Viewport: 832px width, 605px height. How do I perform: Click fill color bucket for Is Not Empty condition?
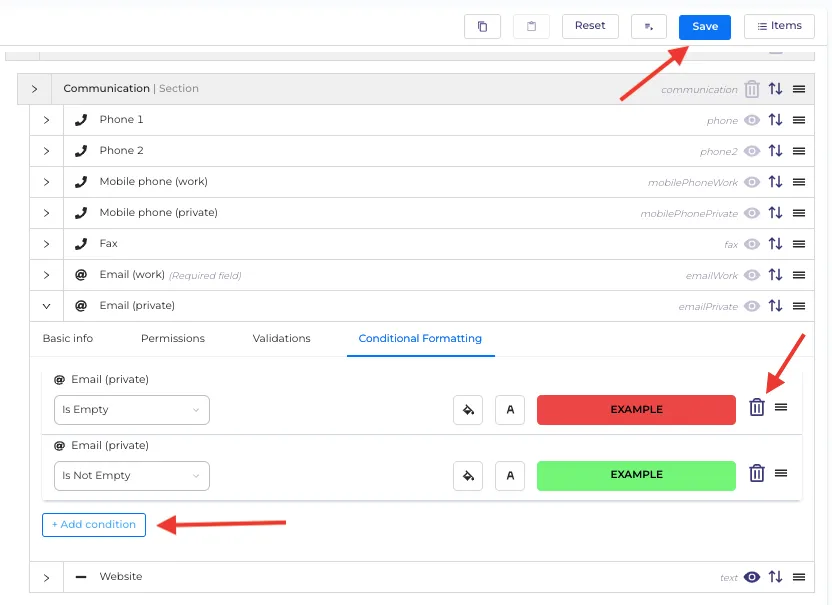[468, 476]
